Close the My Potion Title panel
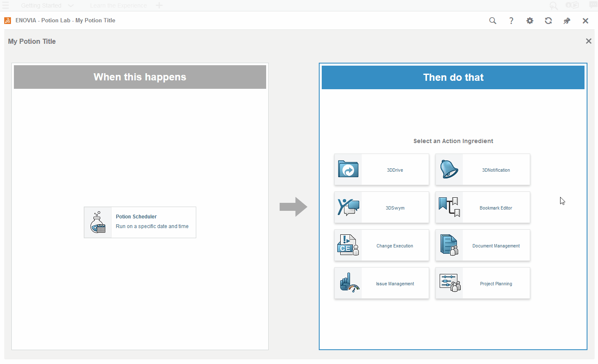 [x=589, y=41]
